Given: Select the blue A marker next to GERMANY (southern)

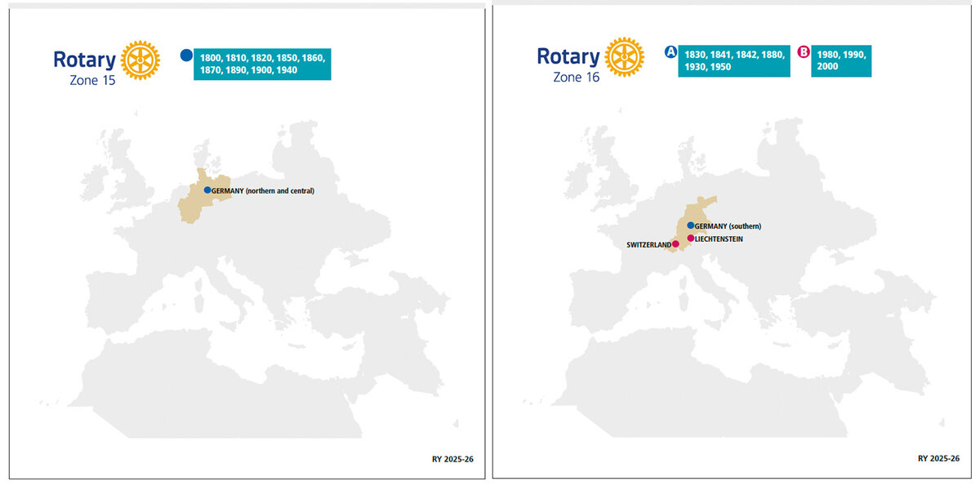Looking at the screenshot, I should pos(690,225).
